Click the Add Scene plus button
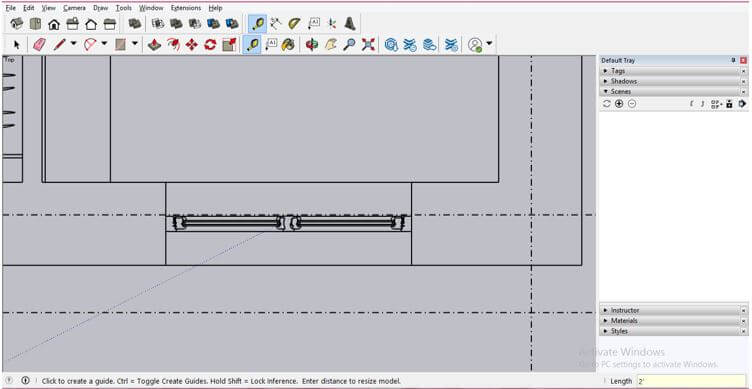This screenshot has height=389, width=752. tap(619, 104)
